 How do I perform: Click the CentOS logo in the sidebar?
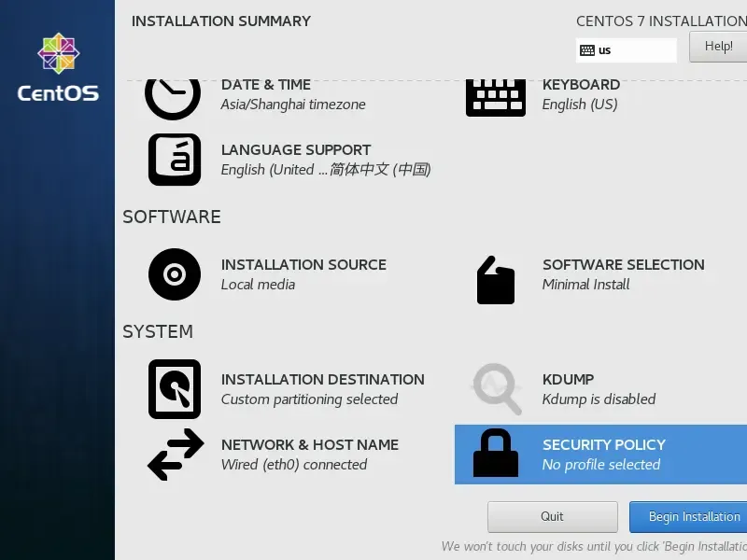pyautogui.click(x=58, y=67)
